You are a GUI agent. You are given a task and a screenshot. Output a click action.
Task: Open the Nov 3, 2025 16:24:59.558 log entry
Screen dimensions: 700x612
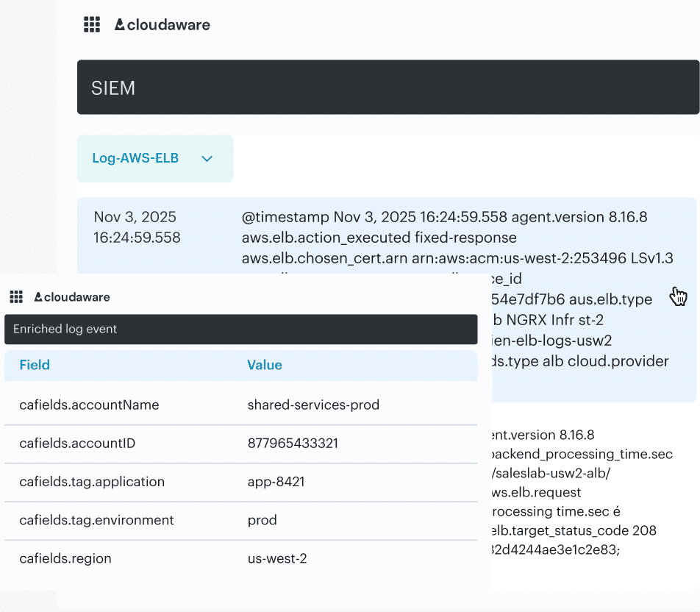(135, 227)
